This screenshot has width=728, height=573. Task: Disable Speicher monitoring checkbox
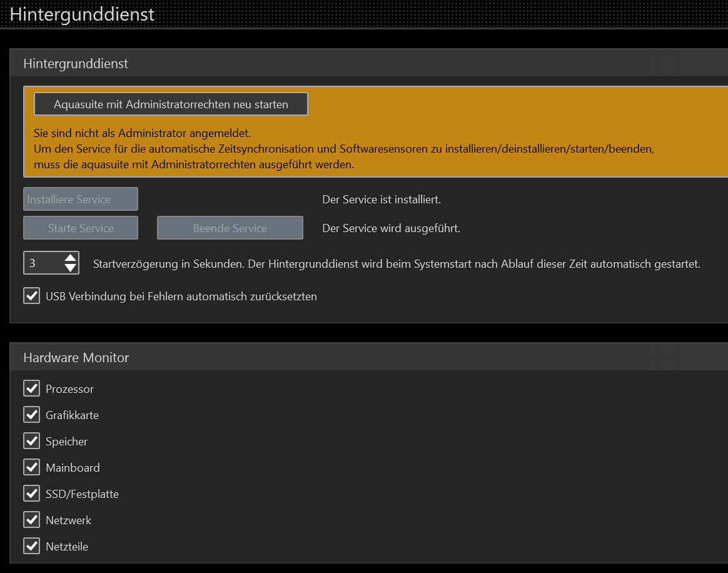tap(32, 441)
